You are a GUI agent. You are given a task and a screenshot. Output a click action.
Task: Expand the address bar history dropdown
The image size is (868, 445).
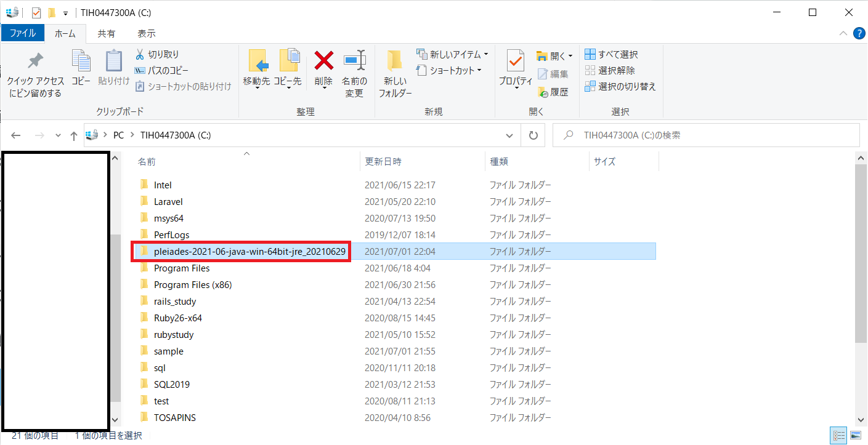pos(509,135)
